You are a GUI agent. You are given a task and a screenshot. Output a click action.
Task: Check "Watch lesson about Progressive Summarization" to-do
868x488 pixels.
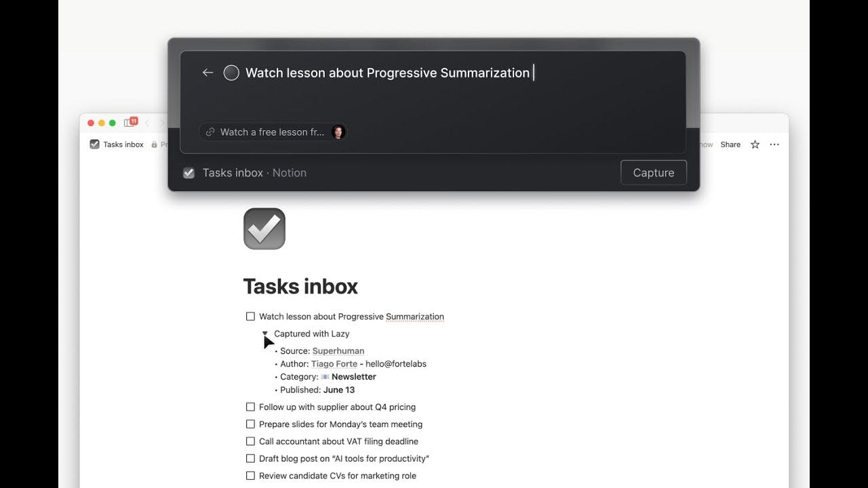pos(250,317)
